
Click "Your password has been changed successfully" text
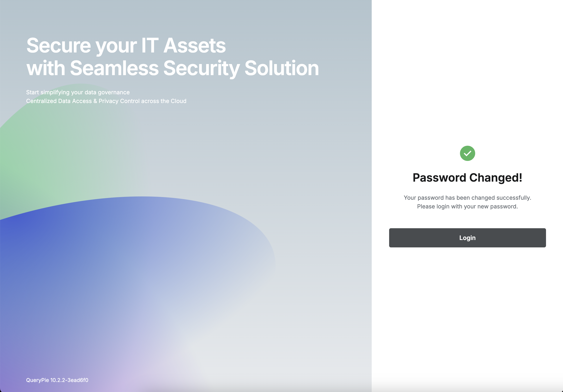[467, 198]
